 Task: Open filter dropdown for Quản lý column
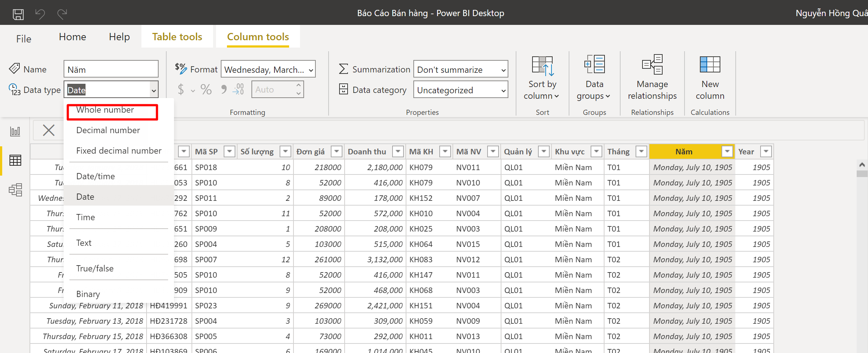tap(544, 151)
